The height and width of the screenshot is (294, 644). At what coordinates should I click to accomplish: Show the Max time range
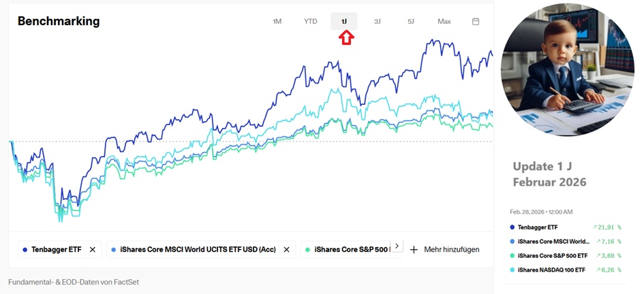(x=444, y=21)
